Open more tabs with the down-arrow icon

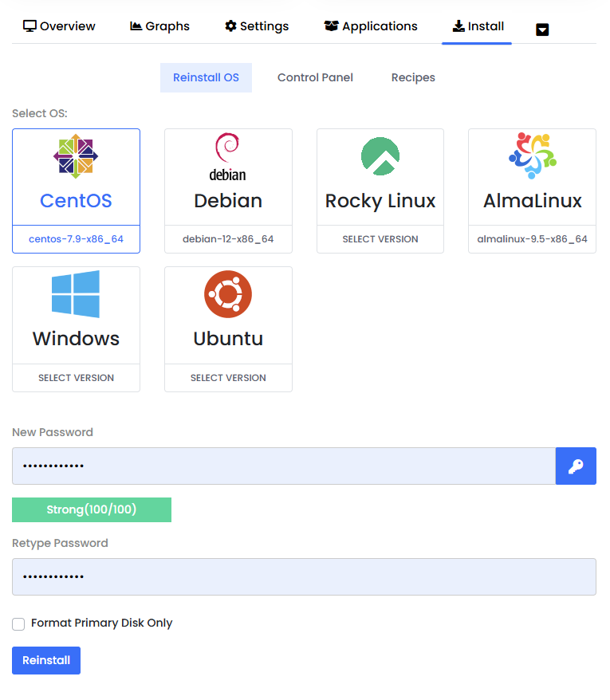click(x=542, y=30)
